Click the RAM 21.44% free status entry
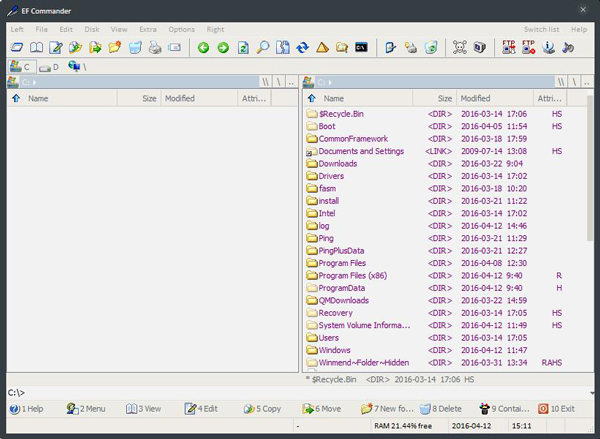Viewport: 600px width, 439px height. click(403, 426)
